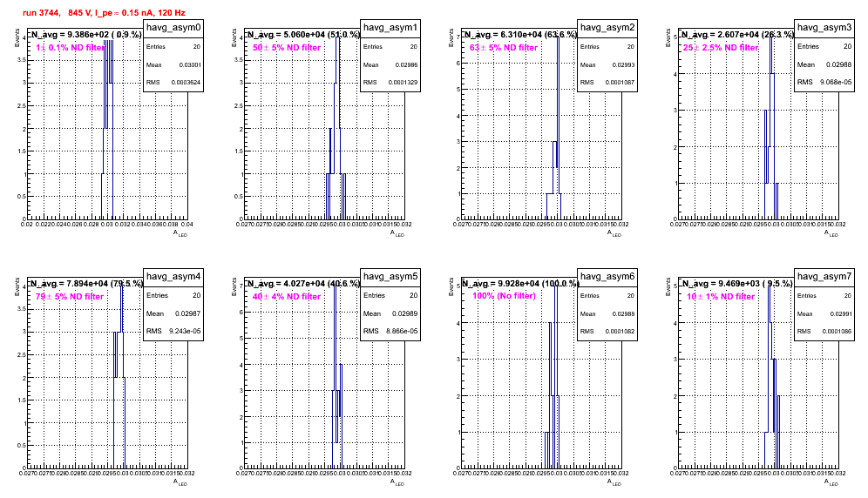Click the '40± 4% ND filter' label

pyautogui.click(x=287, y=297)
